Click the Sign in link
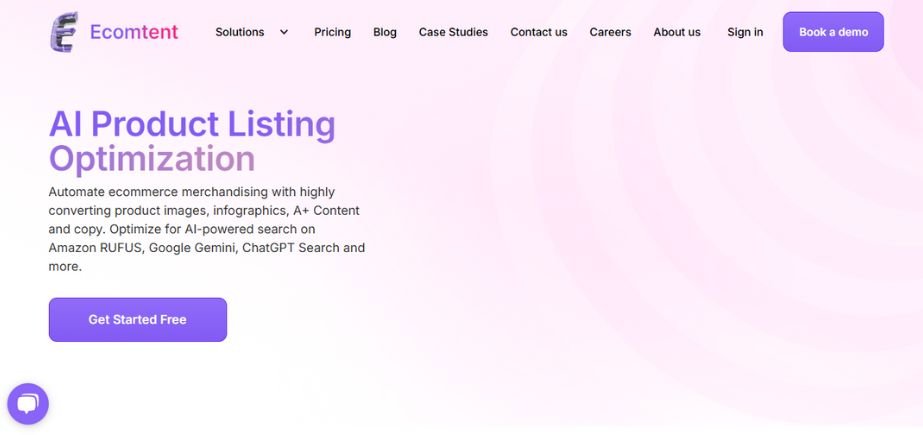The image size is (923, 435). pyautogui.click(x=745, y=32)
